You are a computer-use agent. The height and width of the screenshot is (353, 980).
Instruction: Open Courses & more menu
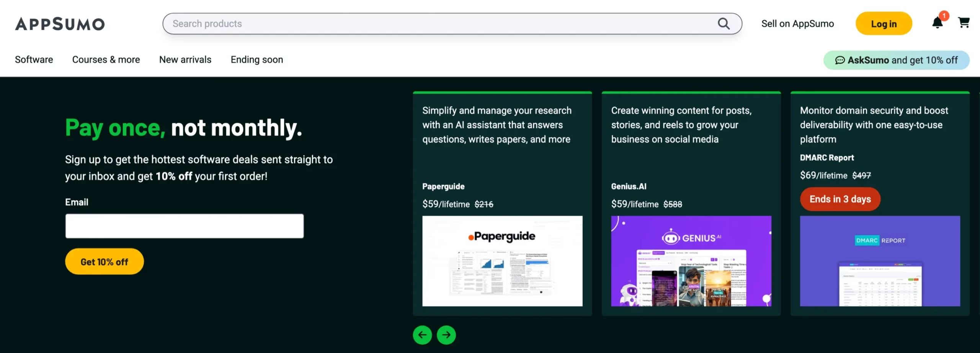pyautogui.click(x=106, y=60)
